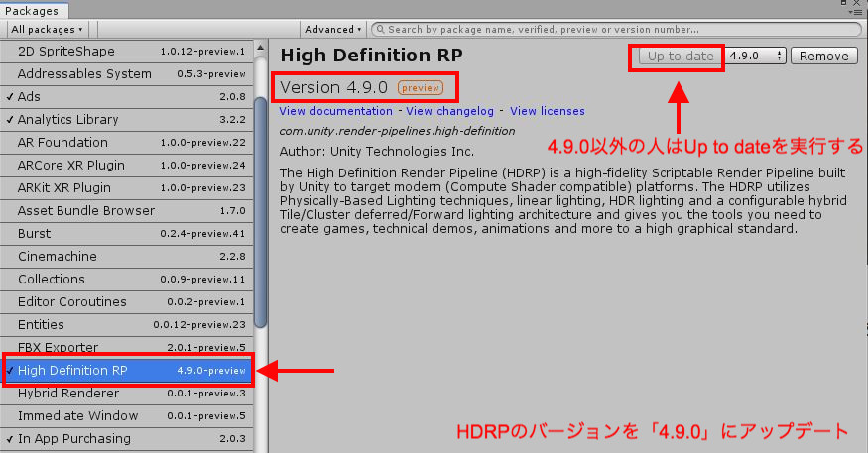Click the package list scroll-up arrow

(x=260, y=48)
